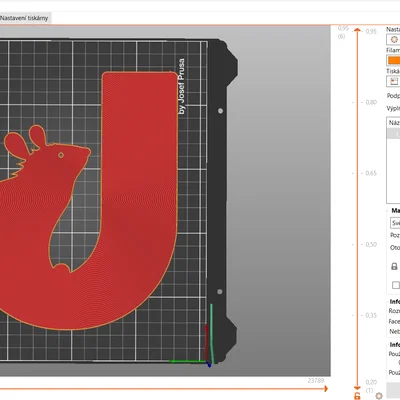Click the 23789 value by the horizontal slider
The width and height of the screenshot is (400, 400).
pos(316,380)
